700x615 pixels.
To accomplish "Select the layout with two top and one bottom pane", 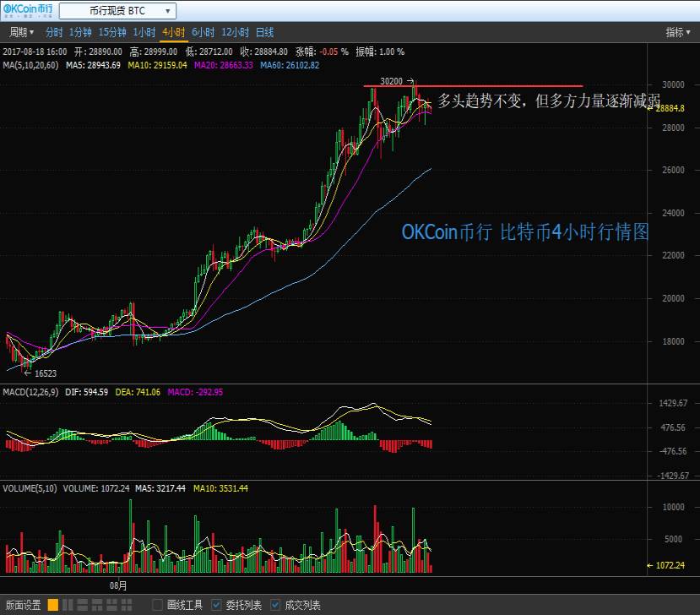I will 112,605.
